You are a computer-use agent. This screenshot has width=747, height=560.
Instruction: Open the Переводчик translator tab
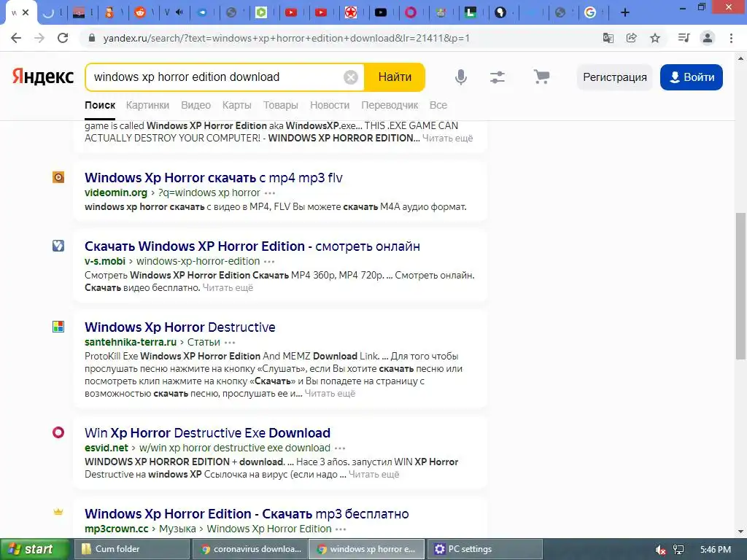point(390,105)
